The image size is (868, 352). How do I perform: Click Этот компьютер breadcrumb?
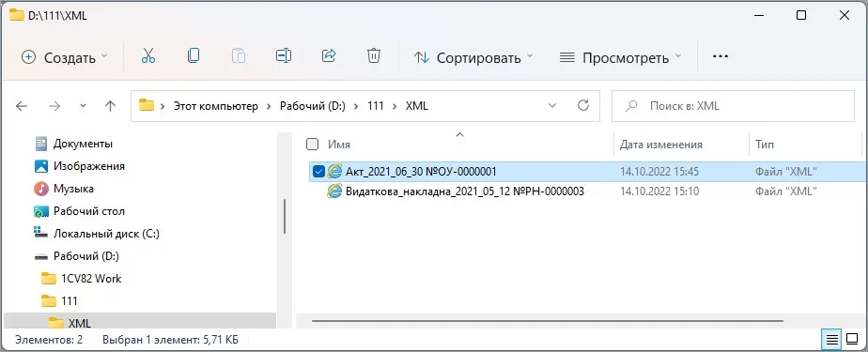(x=216, y=106)
